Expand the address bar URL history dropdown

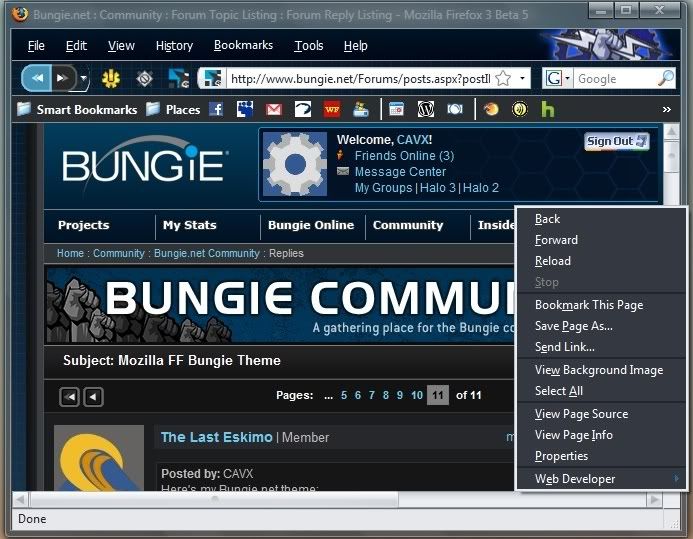coord(523,78)
